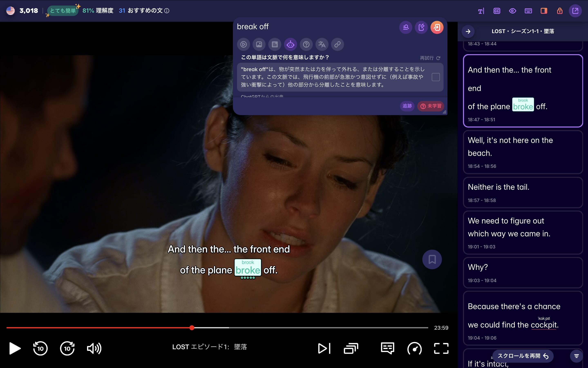Select the AI robot explanation icon in the popup
588x368 pixels.
[291, 44]
